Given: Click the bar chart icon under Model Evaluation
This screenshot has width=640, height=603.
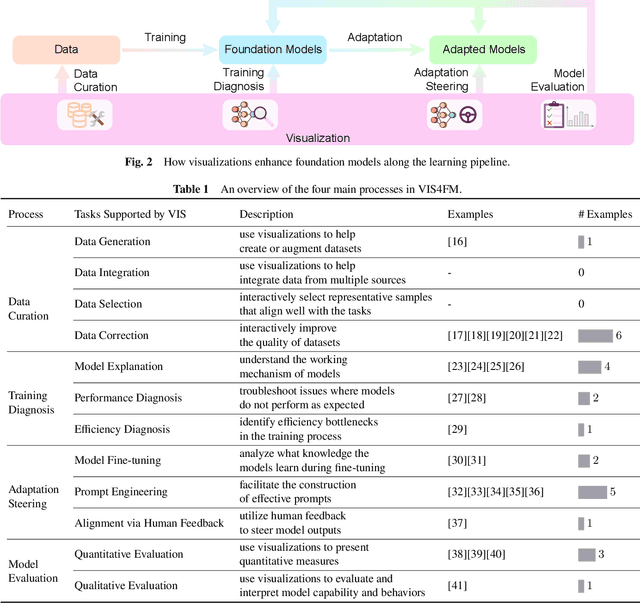Looking at the screenshot, I should pos(580,119).
